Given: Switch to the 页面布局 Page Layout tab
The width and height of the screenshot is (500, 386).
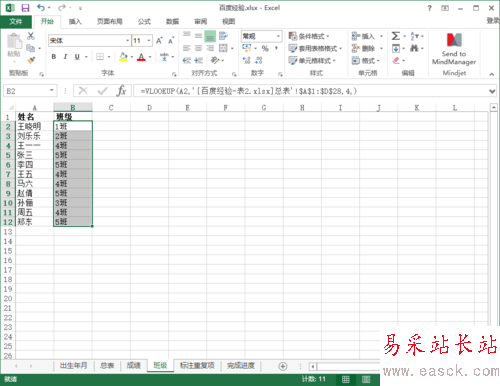Looking at the screenshot, I should click(x=110, y=22).
